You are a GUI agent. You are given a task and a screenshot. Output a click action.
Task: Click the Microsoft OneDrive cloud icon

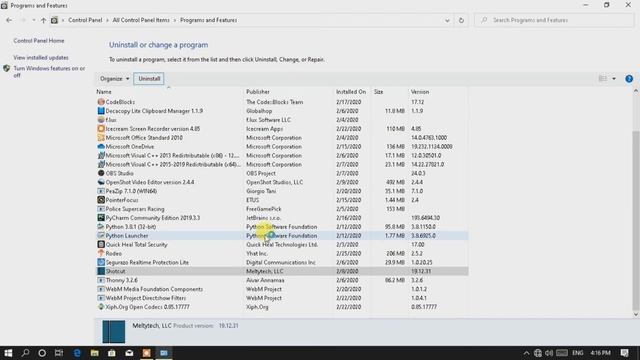click(101, 147)
